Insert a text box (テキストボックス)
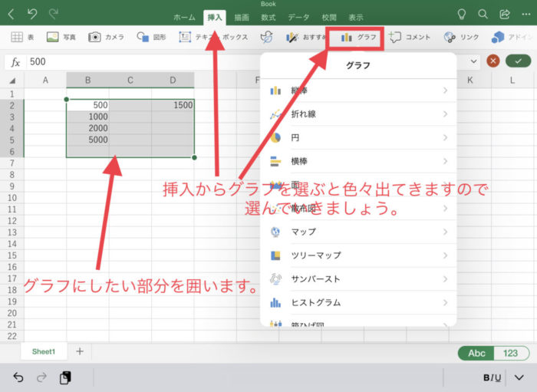 (213, 37)
